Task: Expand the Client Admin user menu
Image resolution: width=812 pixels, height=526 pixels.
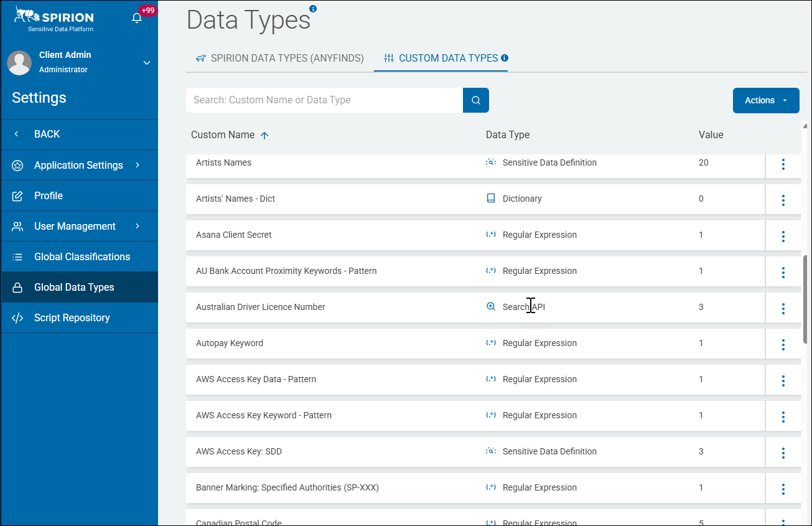Action: tap(147, 63)
